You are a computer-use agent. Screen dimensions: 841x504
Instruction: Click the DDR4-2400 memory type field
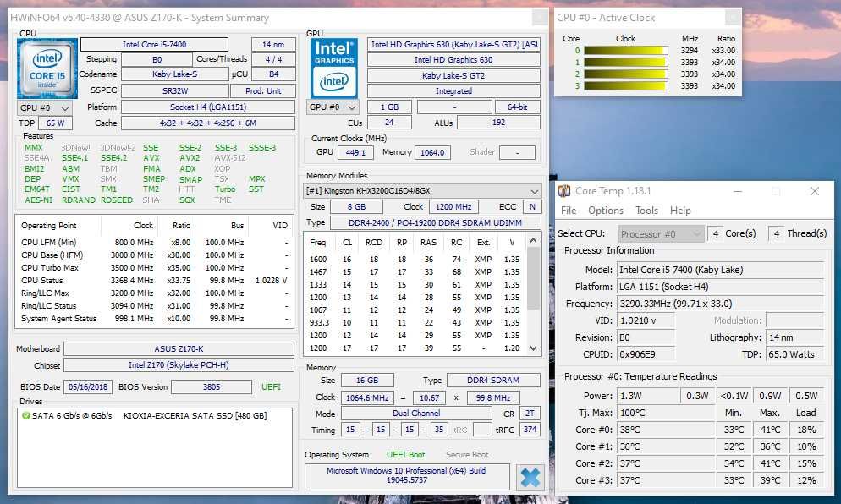tap(435, 222)
